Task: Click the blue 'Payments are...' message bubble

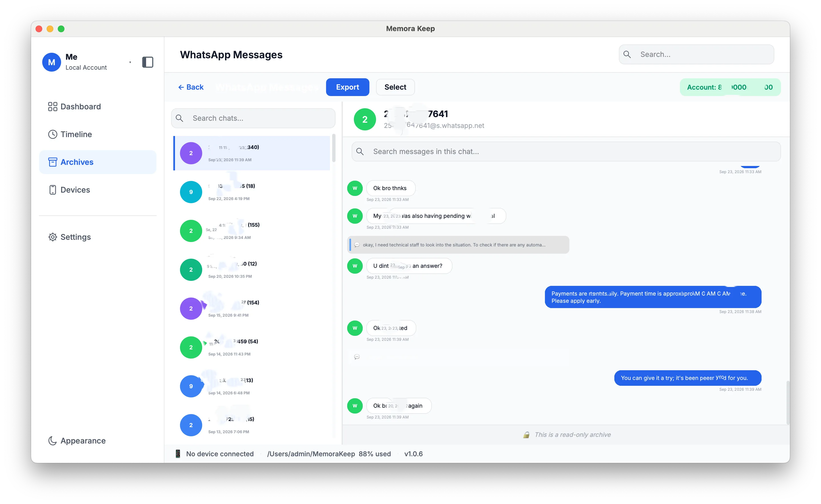Action: pyautogui.click(x=653, y=297)
